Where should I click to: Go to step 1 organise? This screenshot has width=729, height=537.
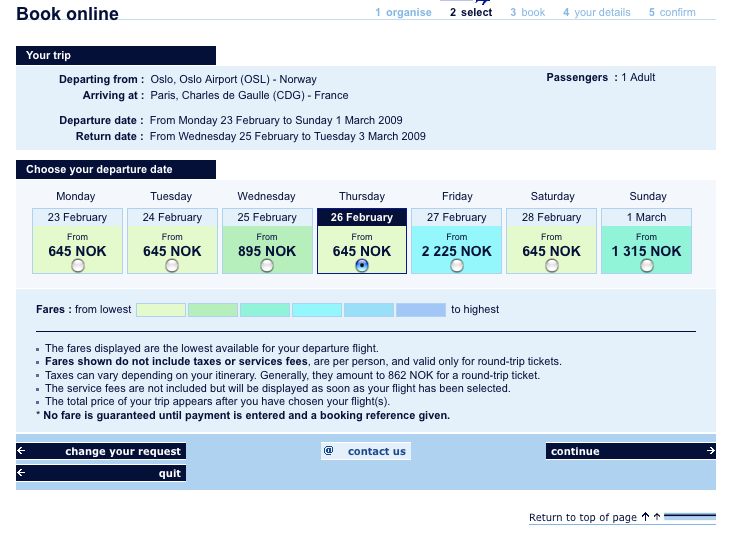(404, 13)
